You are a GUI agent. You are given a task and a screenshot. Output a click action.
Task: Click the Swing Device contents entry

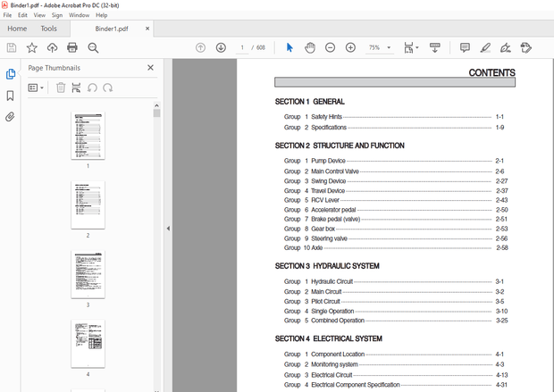click(x=328, y=181)
